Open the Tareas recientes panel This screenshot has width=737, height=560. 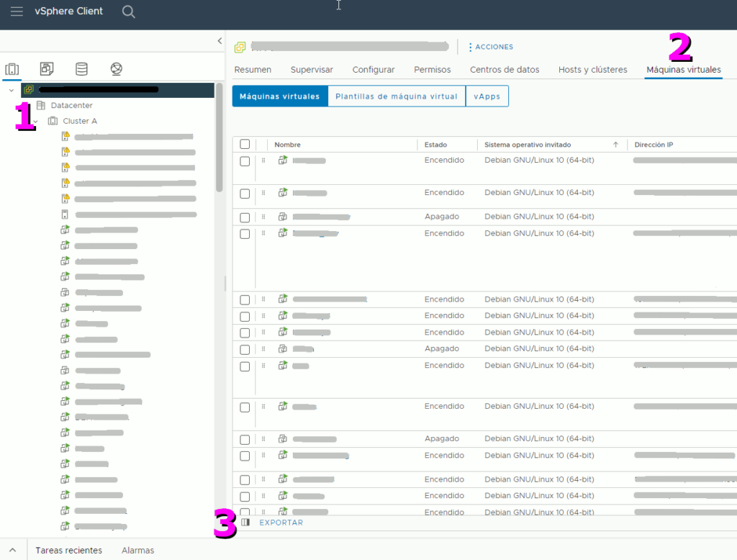click(x=68, y=550)
